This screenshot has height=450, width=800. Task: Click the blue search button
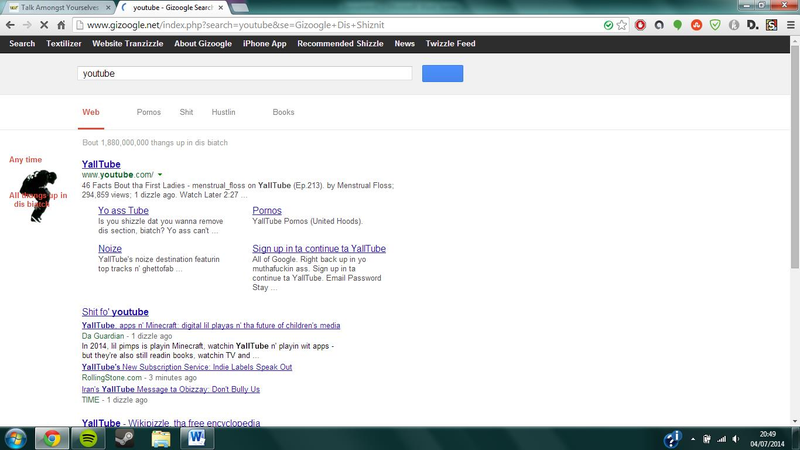tap(442, 73)
